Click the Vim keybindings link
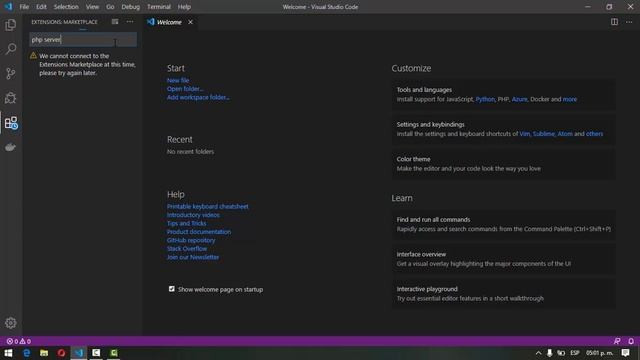 [524, 134]
